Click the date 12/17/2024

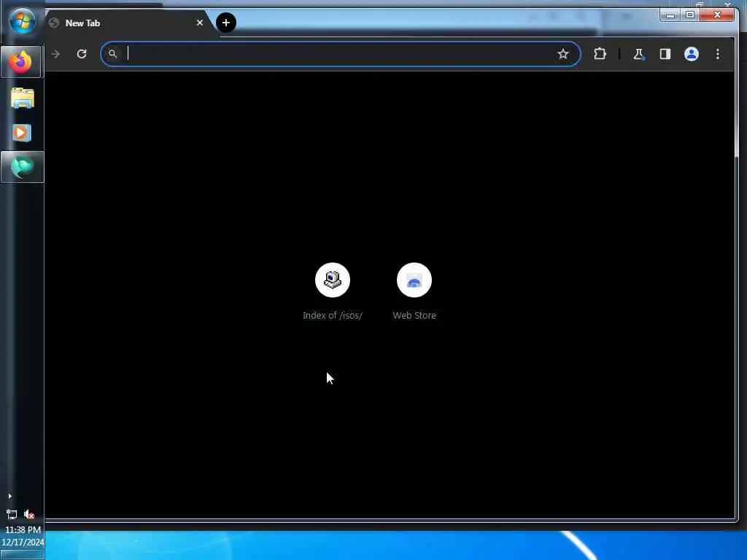pos(23,542)
